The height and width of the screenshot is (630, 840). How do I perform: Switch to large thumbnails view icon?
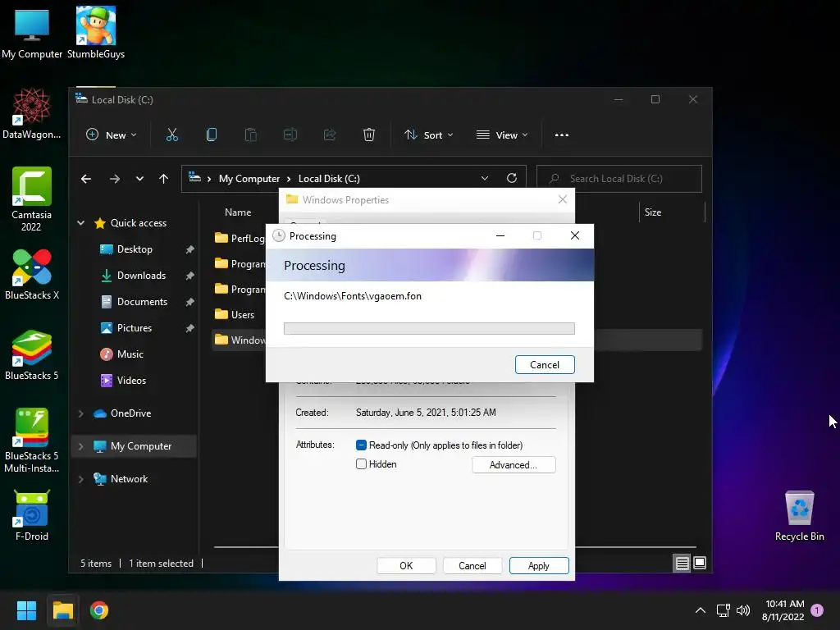pyautogui.click(x=700, y=563)
